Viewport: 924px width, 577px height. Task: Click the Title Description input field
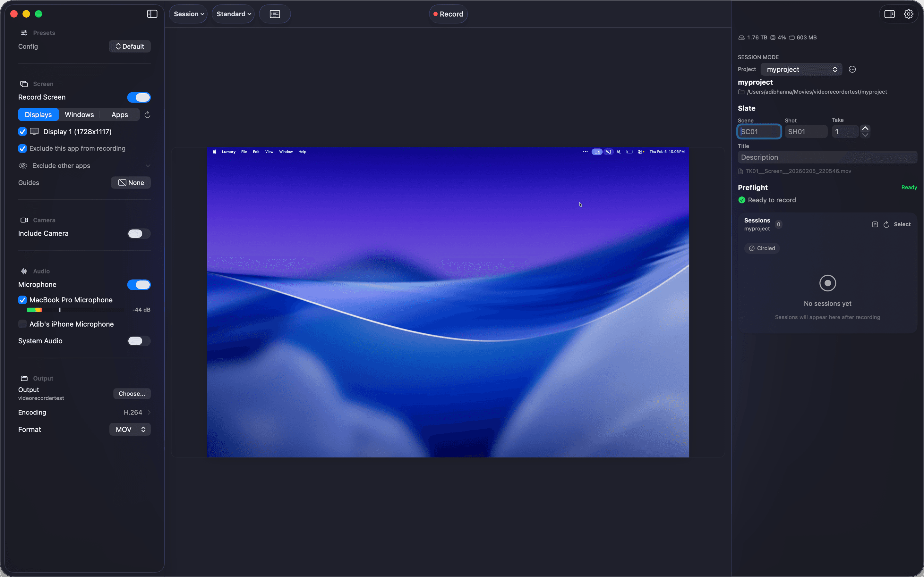pos(827,157)
